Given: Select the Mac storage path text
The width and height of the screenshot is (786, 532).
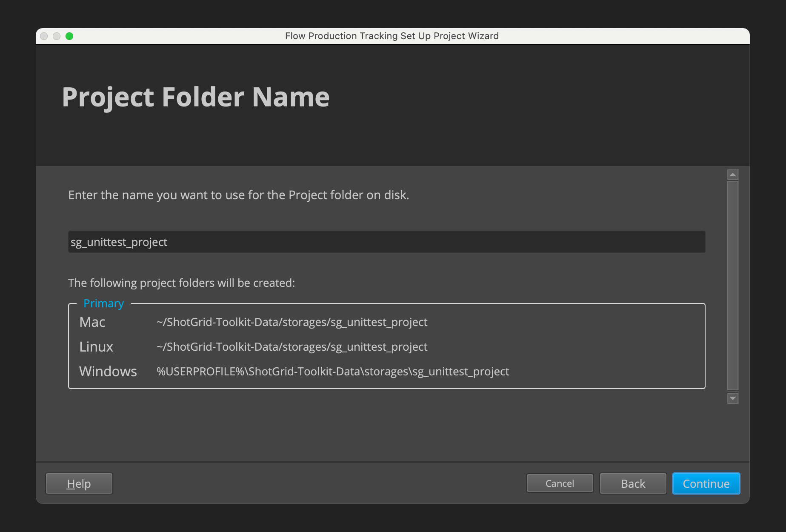Looking at the screenshot, I should coord(292,322).
